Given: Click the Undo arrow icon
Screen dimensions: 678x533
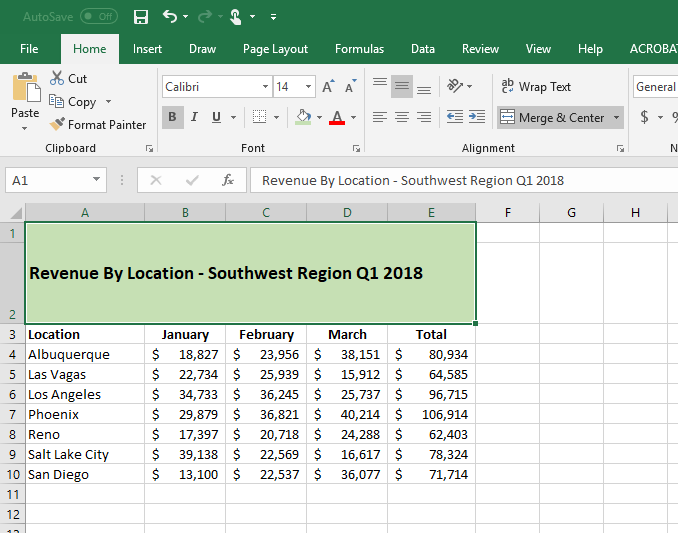Looking at the screenshot, I should click(x=170, y=16).
